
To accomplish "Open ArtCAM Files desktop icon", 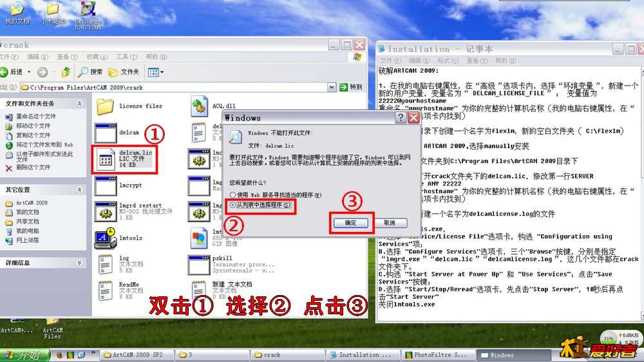I will point(53,329).
